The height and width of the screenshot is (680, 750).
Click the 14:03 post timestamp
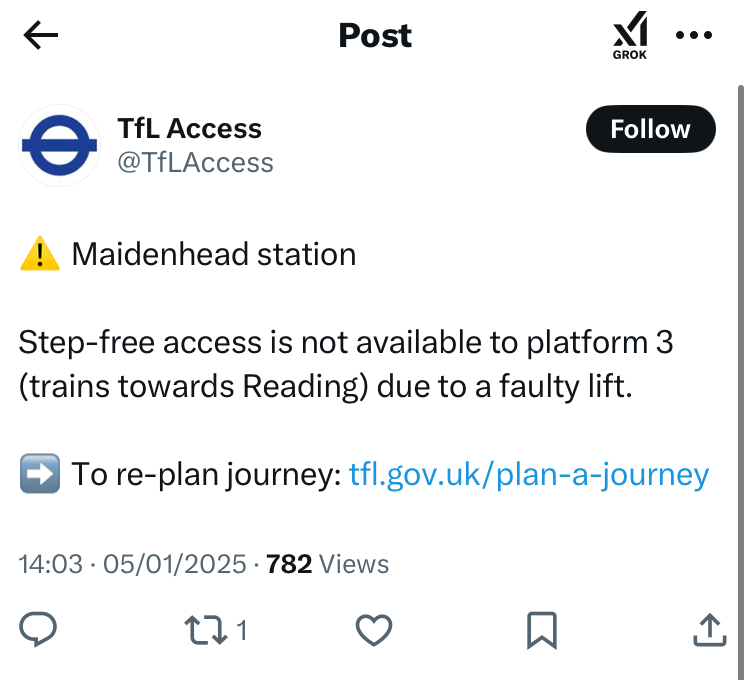51,564
